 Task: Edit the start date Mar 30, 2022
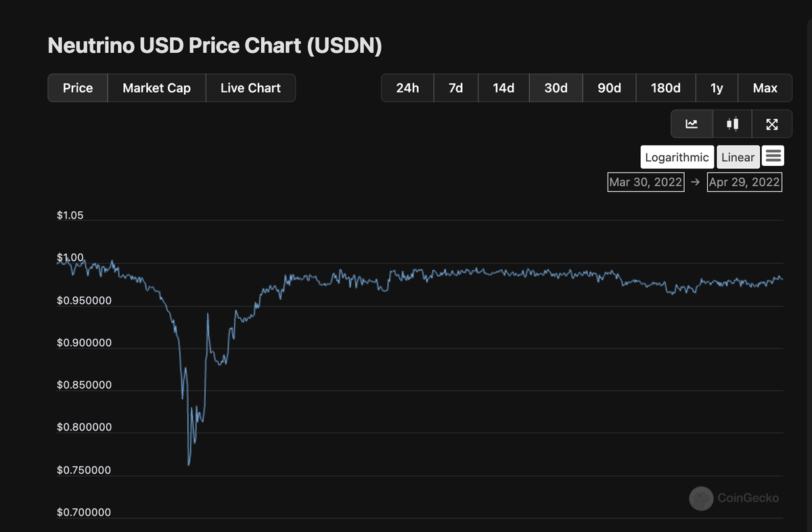coord(645,182)
